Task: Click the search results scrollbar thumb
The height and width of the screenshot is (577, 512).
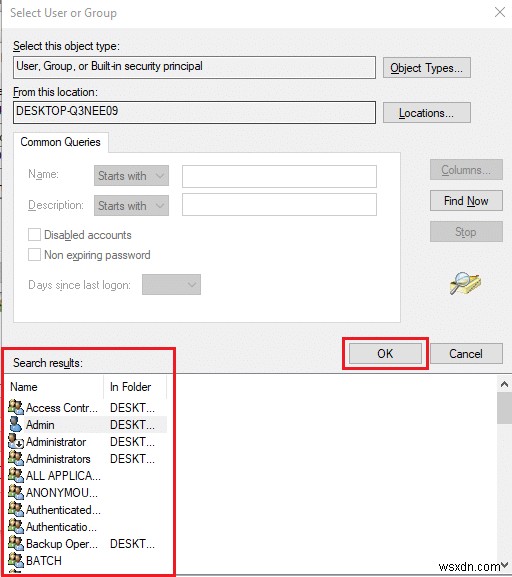Action: pyautogui.click(x=504, y=408)
